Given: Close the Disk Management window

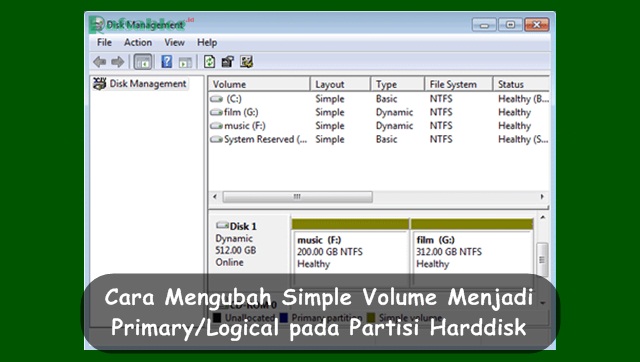Looking at the screenshot, I should point(537,25).
